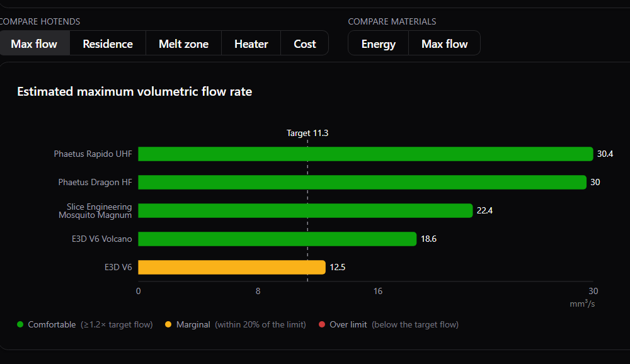Switch to the Heater tab

pos(251,43)
